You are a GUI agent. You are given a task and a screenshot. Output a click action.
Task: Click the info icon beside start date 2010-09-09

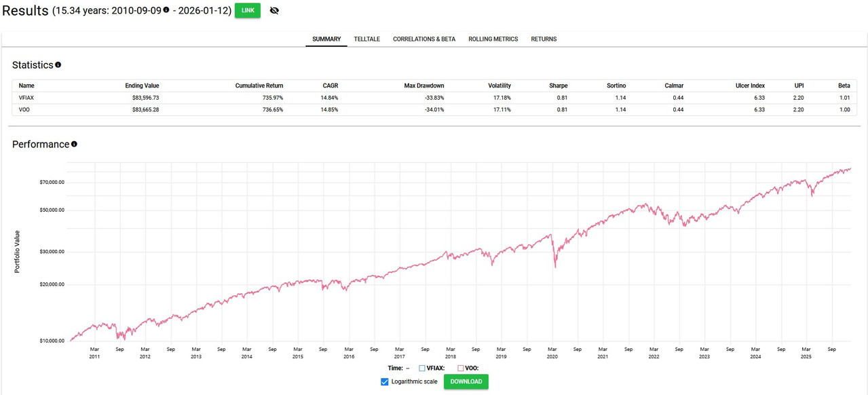pyautogui.click(x=166, y=10)
